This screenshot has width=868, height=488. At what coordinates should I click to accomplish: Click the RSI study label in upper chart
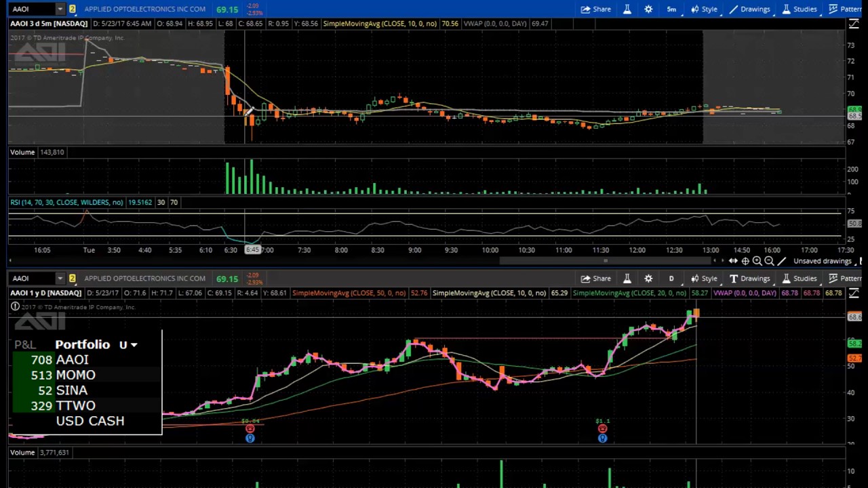(66, 203)
